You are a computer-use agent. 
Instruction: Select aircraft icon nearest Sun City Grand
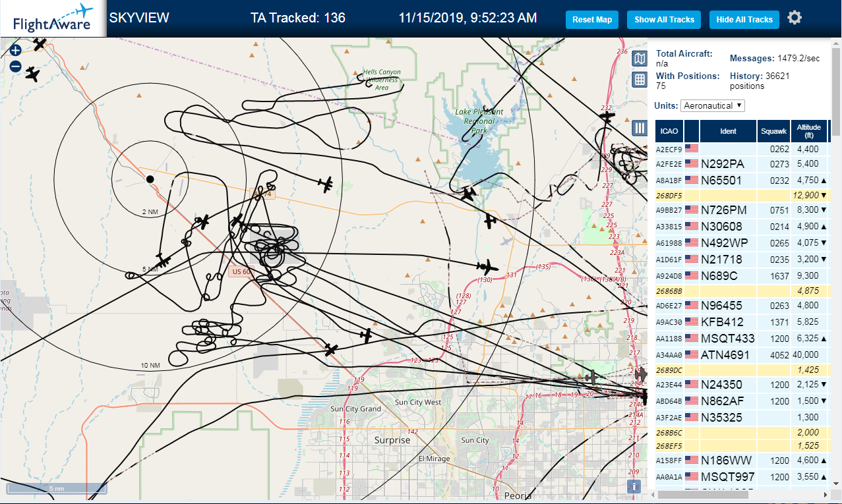[331, 349]
